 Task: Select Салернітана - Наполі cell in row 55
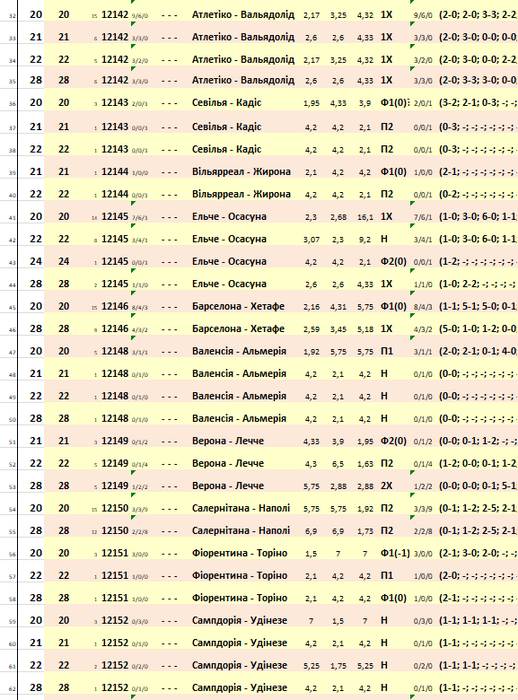point(241,530)
